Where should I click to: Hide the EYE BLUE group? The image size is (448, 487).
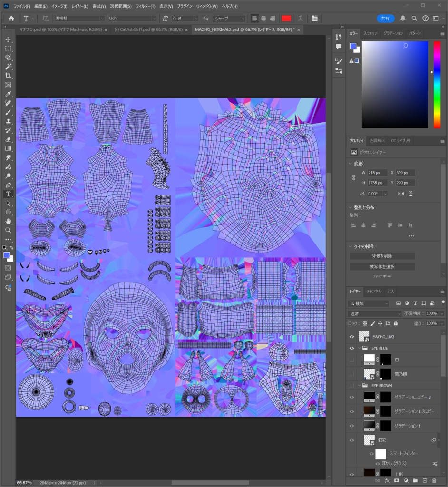pos(351,348)
